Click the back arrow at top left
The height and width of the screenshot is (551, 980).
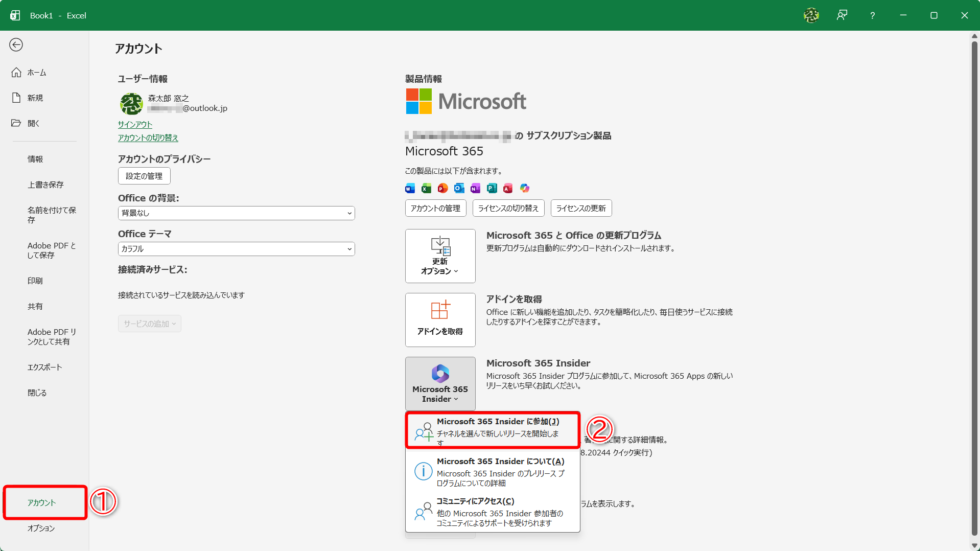point(16,45)
